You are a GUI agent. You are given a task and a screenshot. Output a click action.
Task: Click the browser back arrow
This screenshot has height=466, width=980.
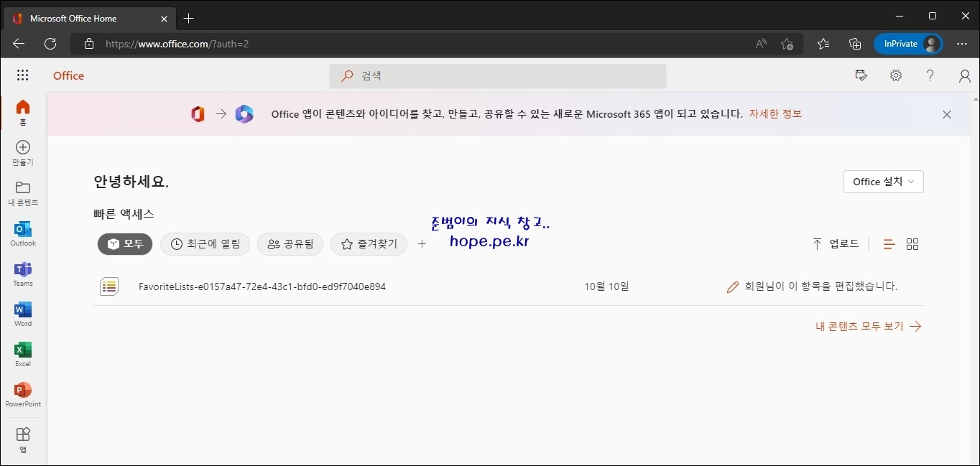point(19,44)
